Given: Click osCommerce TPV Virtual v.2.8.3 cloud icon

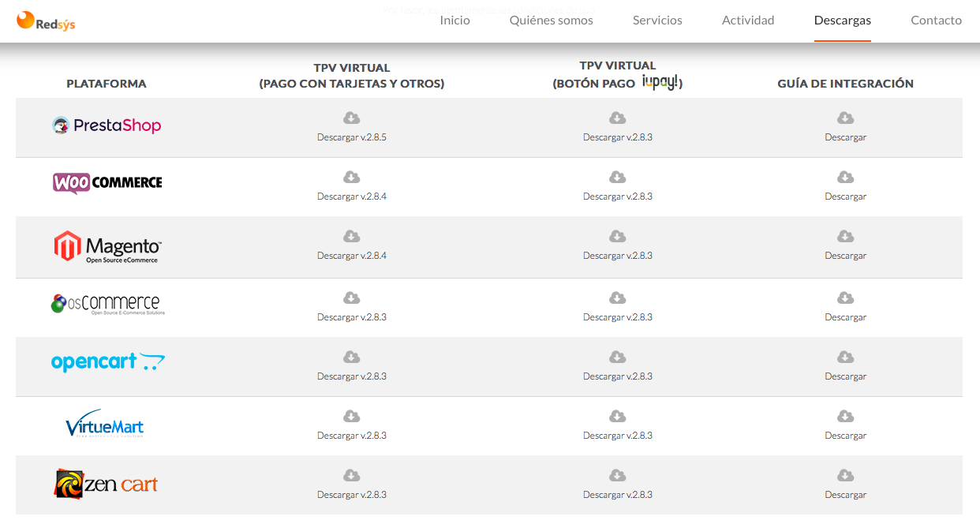Looking at the screenshot, I should coord(352,298).
